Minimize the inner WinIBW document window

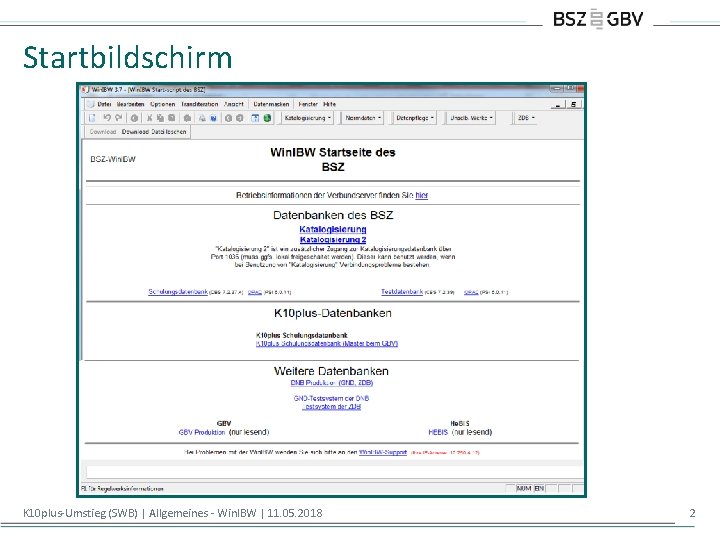558,105
